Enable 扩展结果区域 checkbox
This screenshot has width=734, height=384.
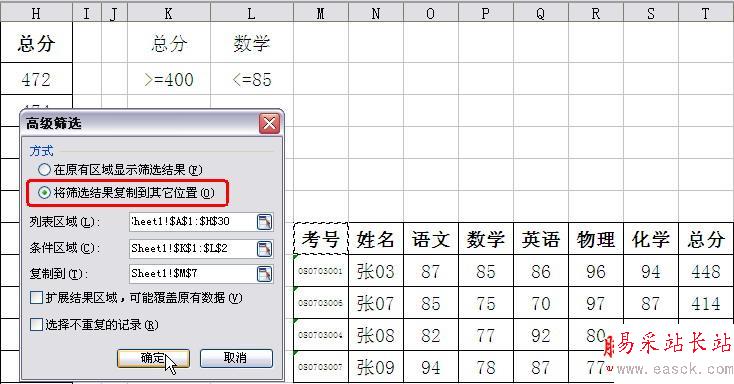tap(37, 298)
